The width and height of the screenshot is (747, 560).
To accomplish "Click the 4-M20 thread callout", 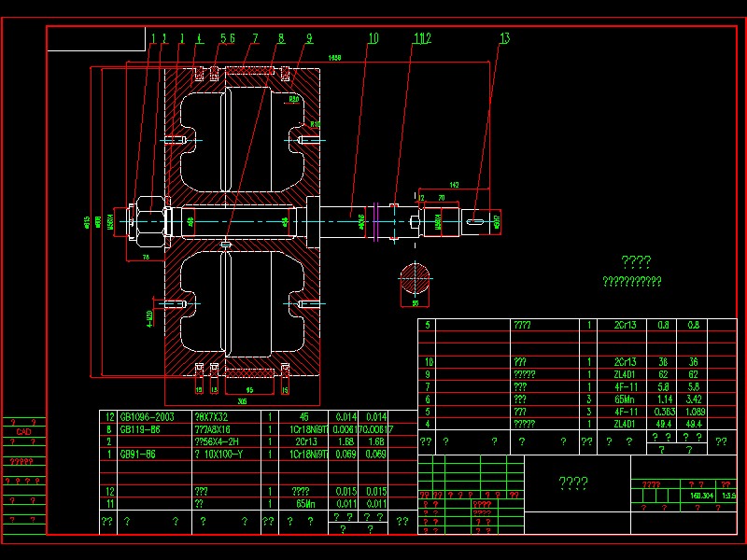I will click(x=149, y=318).
